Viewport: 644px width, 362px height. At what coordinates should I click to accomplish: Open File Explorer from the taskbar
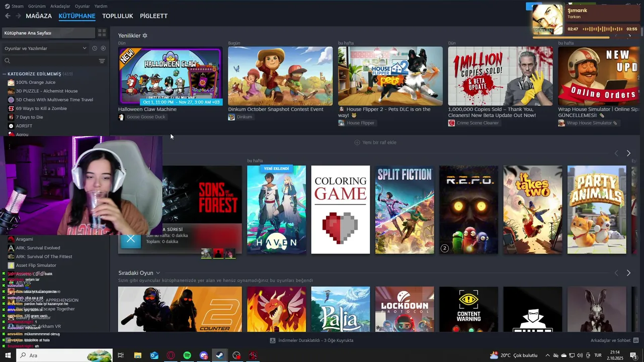(x=137, y=355)
